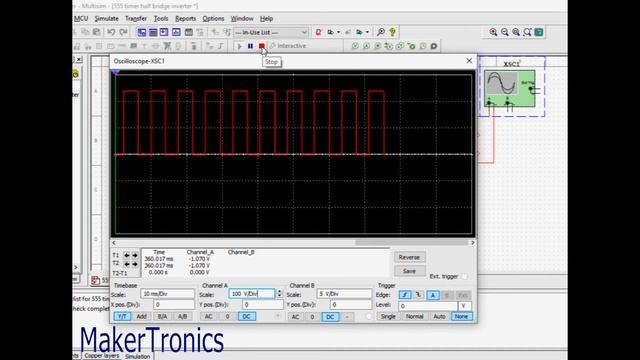Click the waveform scrollbar right arrow
This screenshot has height=360, width=640.
(473, 243)
